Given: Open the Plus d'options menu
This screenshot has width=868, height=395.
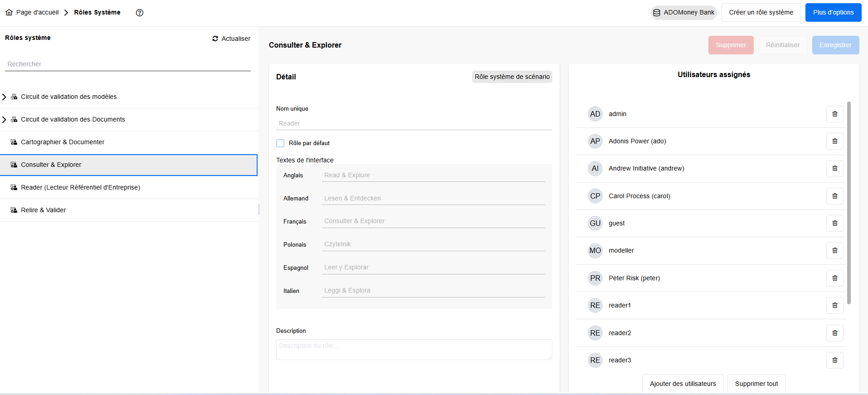Looking at the screenshot, I should [x=833, y=13].
